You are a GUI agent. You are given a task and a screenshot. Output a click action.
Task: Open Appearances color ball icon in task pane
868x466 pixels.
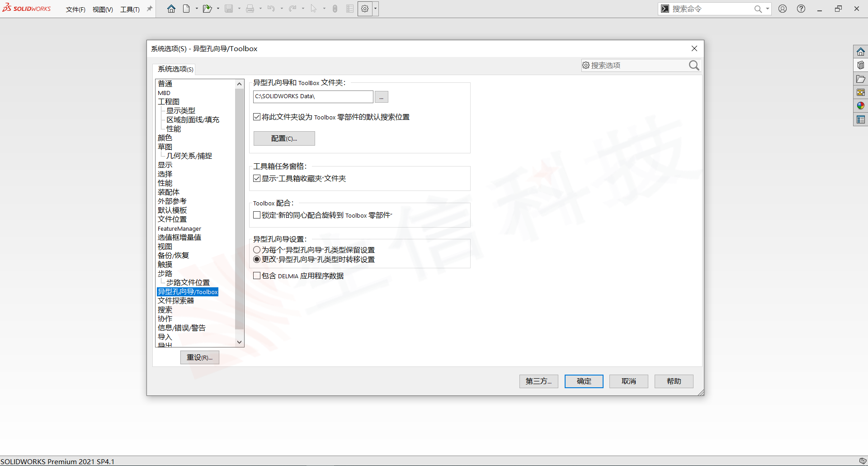[861, 106]
